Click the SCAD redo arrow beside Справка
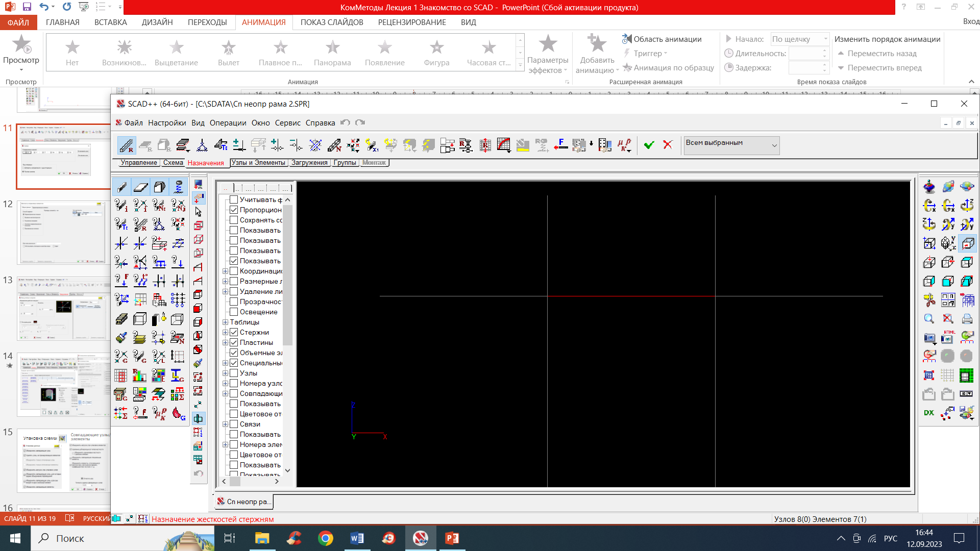 pyautogui.click(x=360, y=122)
